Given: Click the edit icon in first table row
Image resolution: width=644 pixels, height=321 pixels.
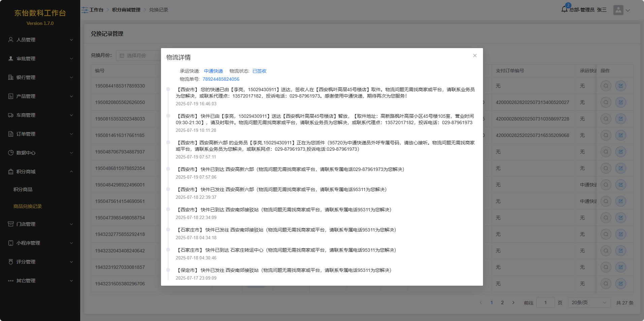Looking at the screenshot, I should (x=620, y=86).
